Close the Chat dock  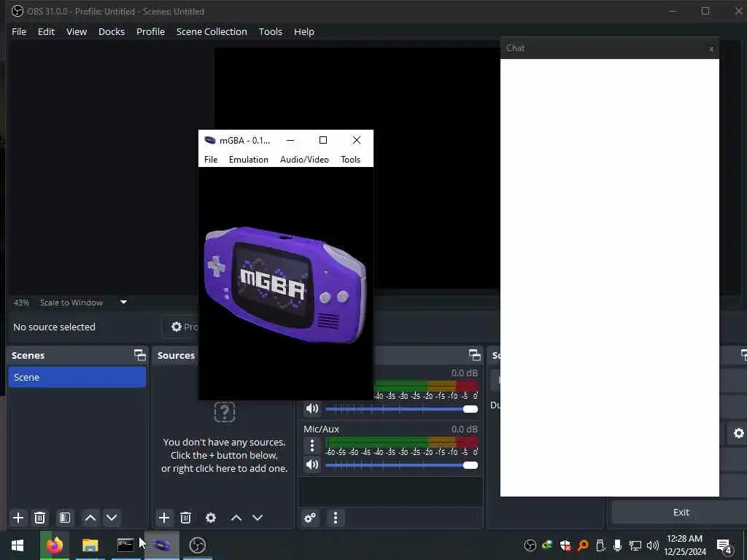pos(711,49)
